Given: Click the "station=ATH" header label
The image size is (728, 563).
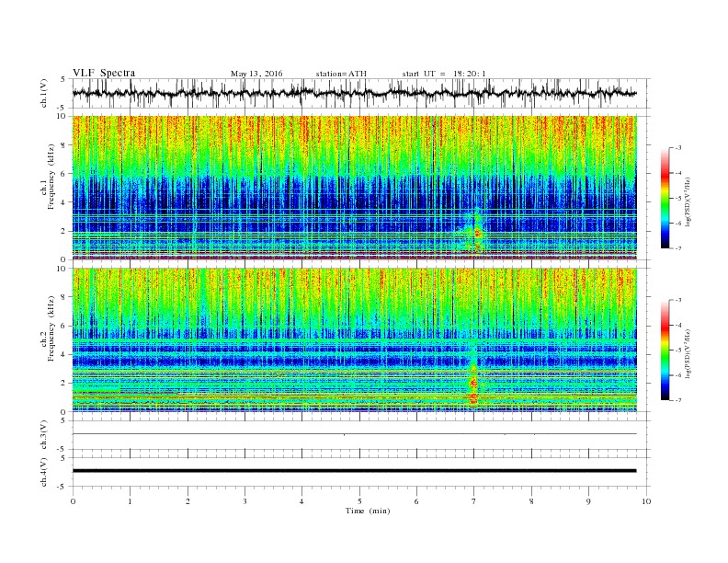Looking at the screenshot, I should [341, 74].
